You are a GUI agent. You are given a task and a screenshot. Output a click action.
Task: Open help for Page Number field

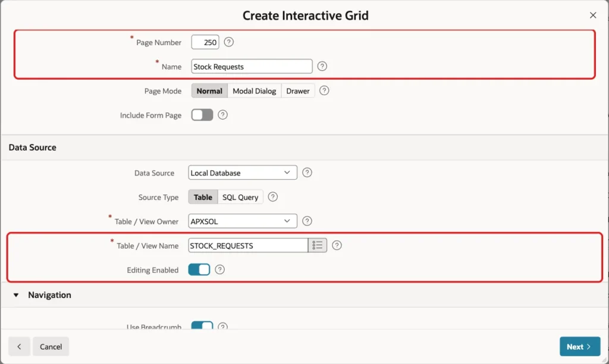click(x=229, y=42)
